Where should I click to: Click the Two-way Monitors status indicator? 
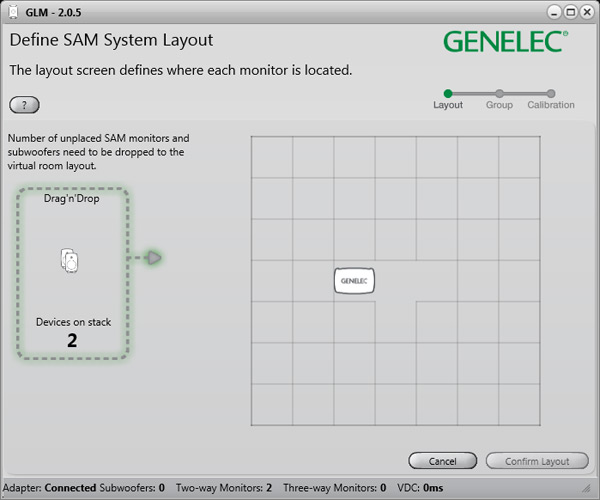tap(224, 488)
